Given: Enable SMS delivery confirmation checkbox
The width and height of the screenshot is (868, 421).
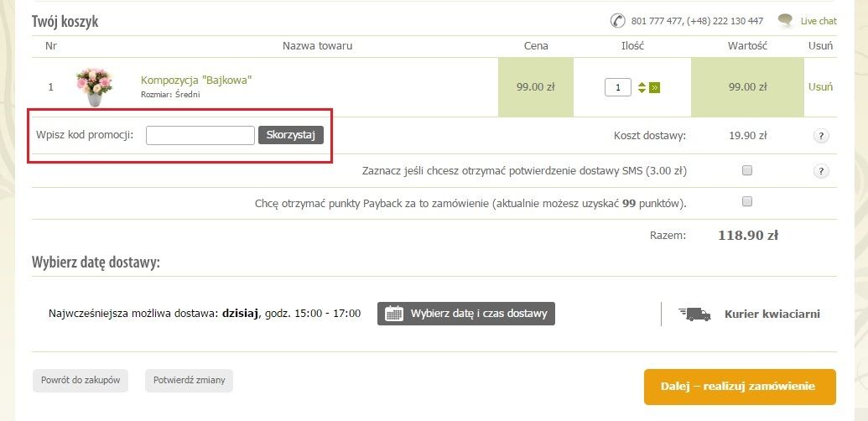Looking at the screenshot, I should click(x=746, y=170).
